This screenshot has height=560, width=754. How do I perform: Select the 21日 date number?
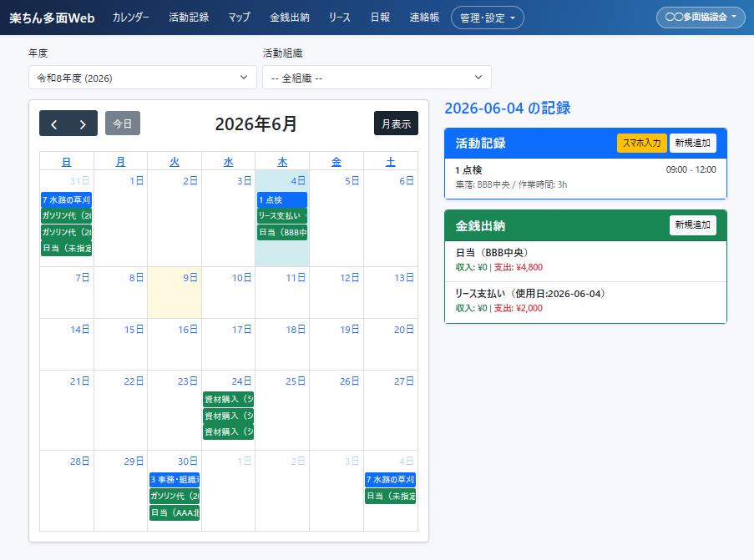pos(80,381)
